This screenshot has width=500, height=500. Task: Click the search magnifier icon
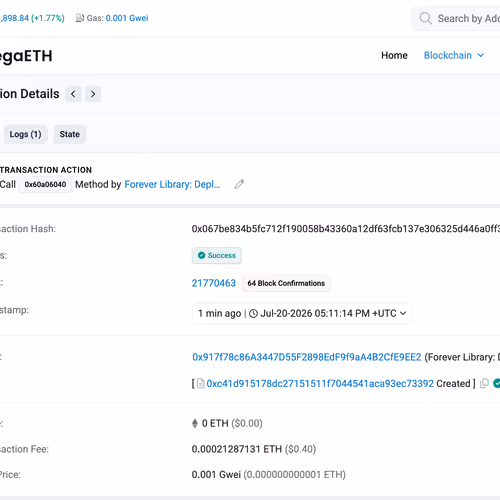click(x=425, y=18)
